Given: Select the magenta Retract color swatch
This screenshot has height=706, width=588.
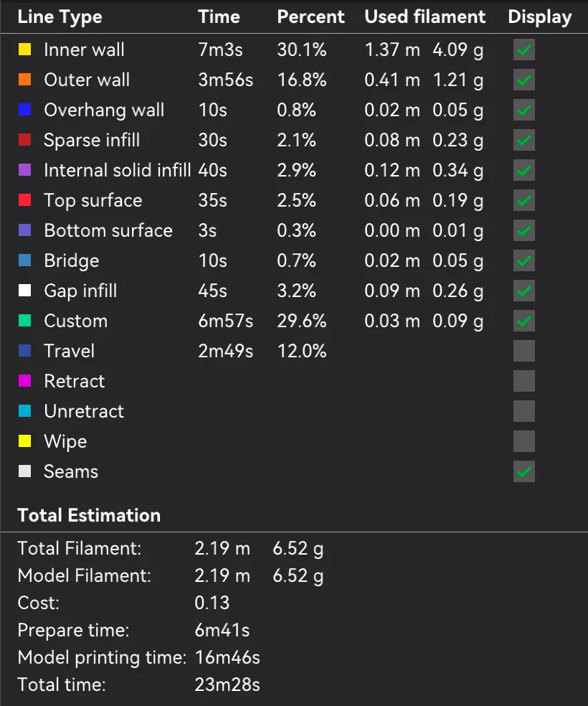Looking at the screenshot, I should click(x=25, y=381).
